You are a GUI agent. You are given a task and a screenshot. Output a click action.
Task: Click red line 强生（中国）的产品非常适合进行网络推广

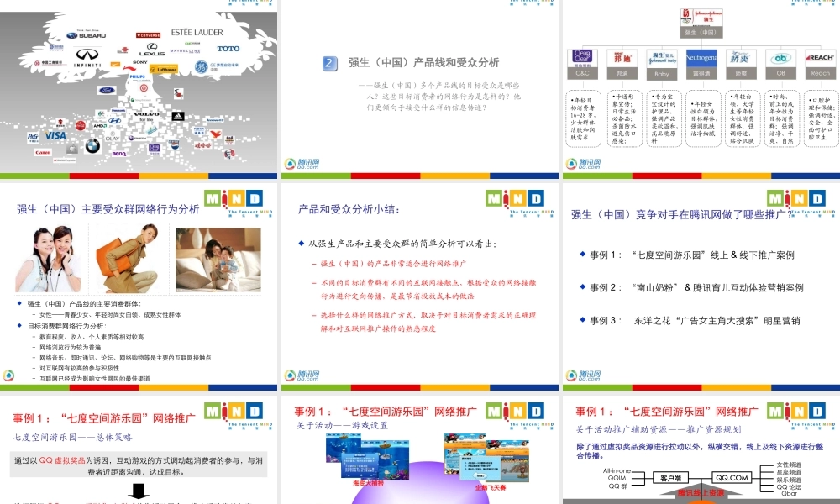(x=393, y=264)
